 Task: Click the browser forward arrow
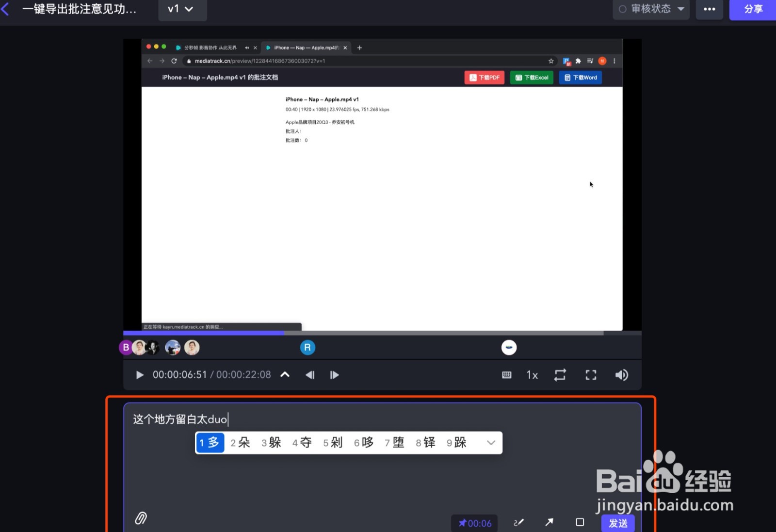[x=162, y=61]
